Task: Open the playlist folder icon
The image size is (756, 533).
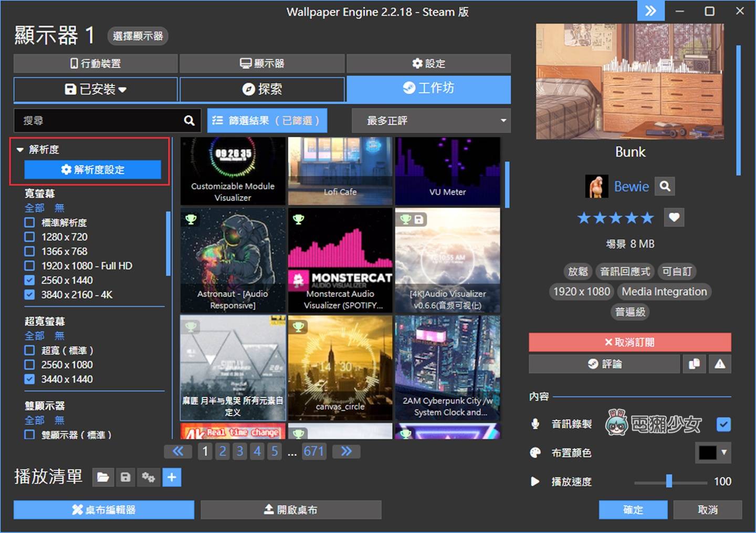Action: pos(103,477)
